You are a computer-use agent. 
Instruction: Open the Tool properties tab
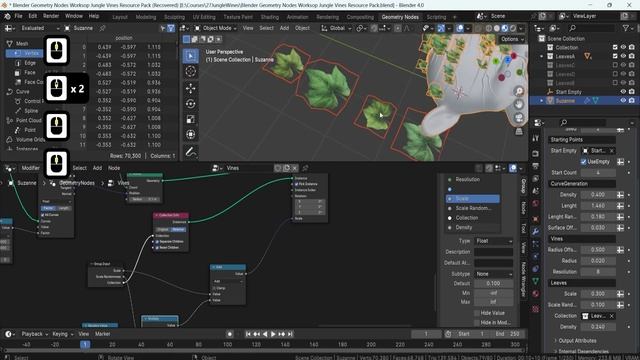pos(536,138)
